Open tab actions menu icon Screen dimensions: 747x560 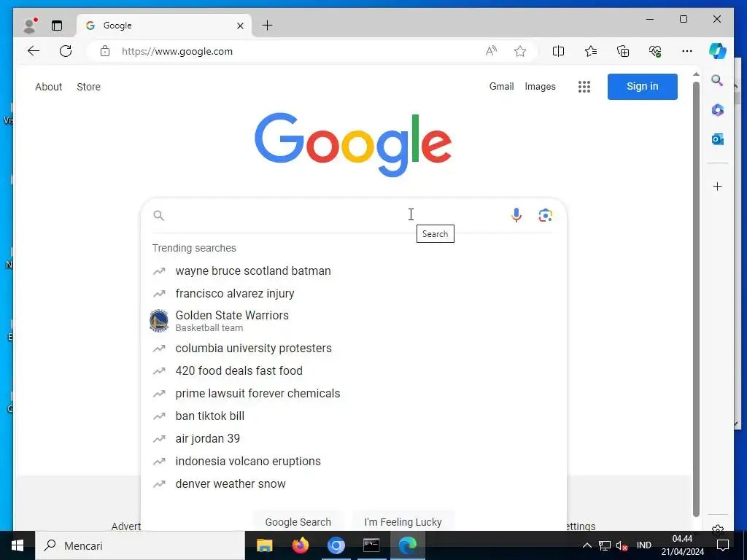57,26
